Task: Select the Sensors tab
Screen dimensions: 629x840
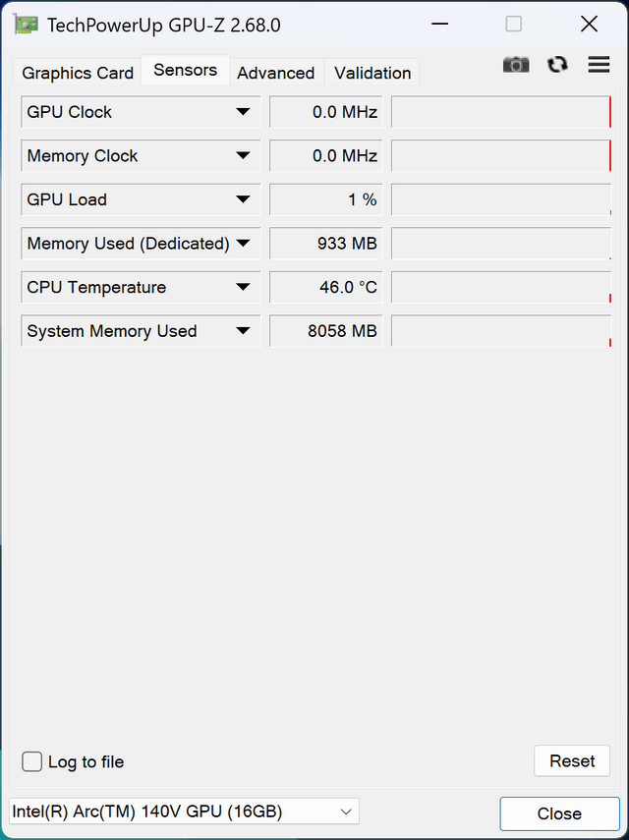Action: pyautogui.click(x=186, y=70)
